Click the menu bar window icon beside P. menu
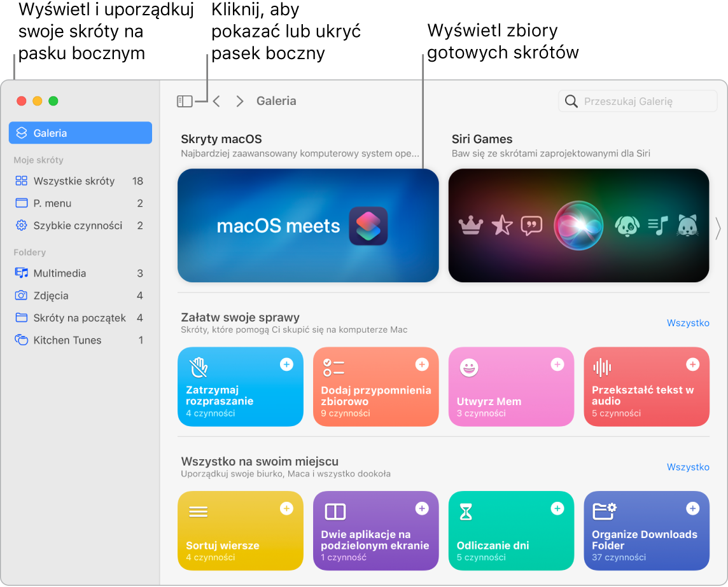728x587 pixels. point(22,204)
